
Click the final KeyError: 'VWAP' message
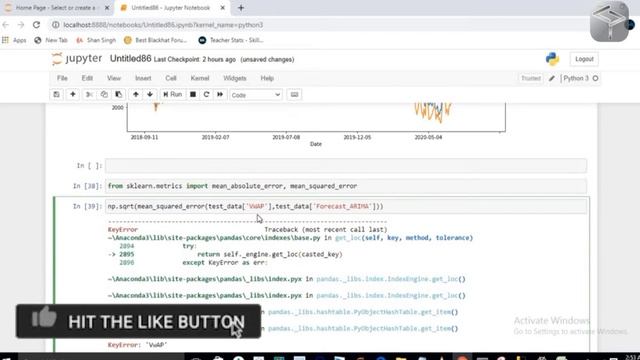pos(138,345)
